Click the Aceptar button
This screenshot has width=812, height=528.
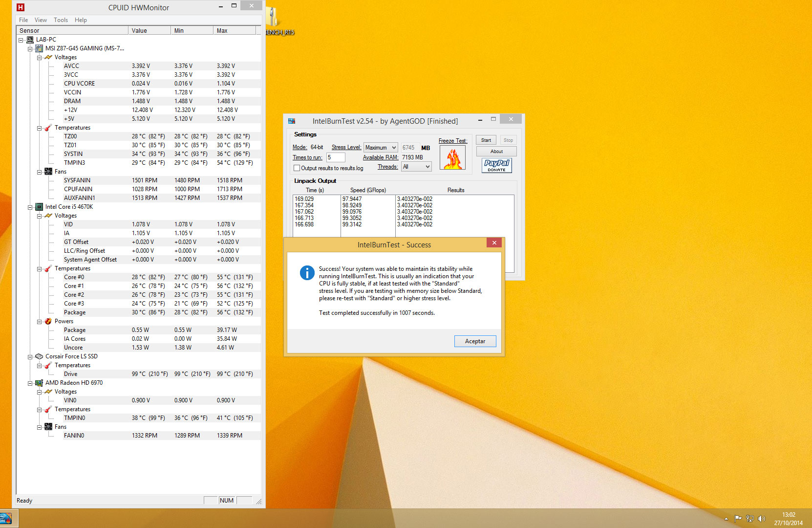point(475,341)
